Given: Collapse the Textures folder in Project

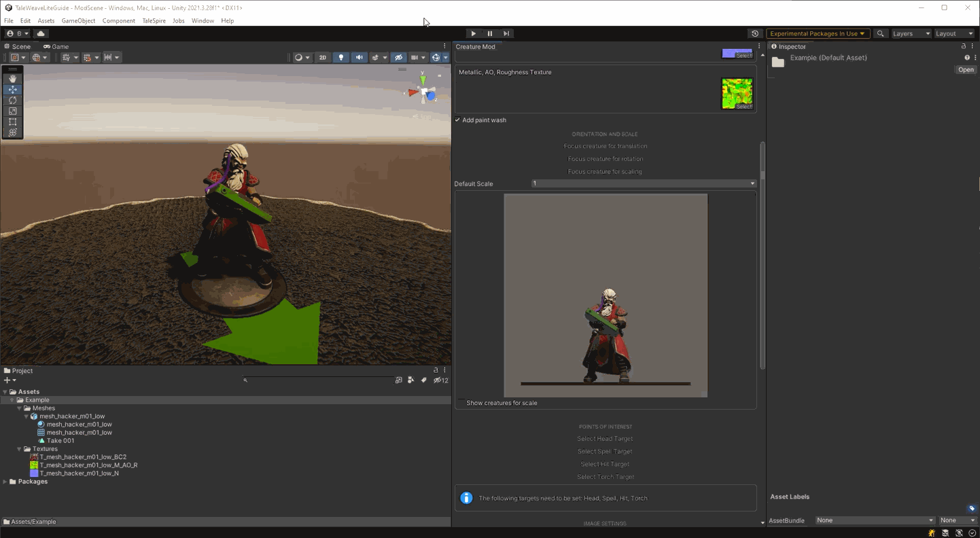Looking at the screenshot, I should [x=19, y=449].
